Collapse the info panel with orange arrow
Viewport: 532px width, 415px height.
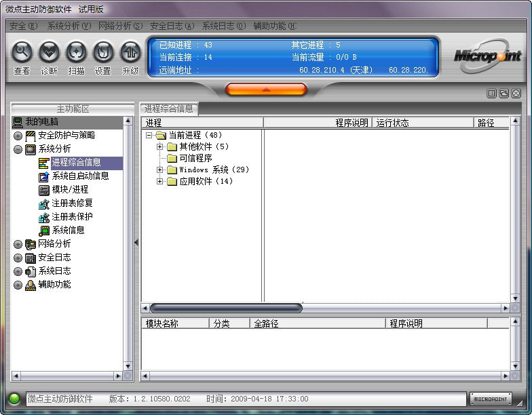tap(266, 90)
